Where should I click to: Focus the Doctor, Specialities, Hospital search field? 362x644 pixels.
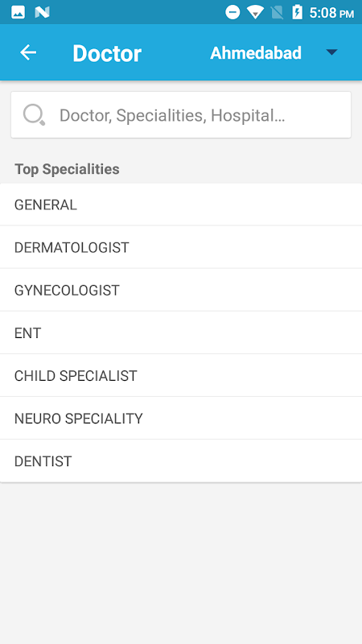[x=181, y=114]
